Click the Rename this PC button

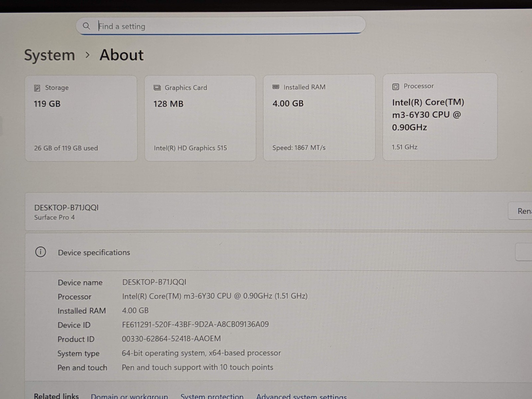[520, 211]
